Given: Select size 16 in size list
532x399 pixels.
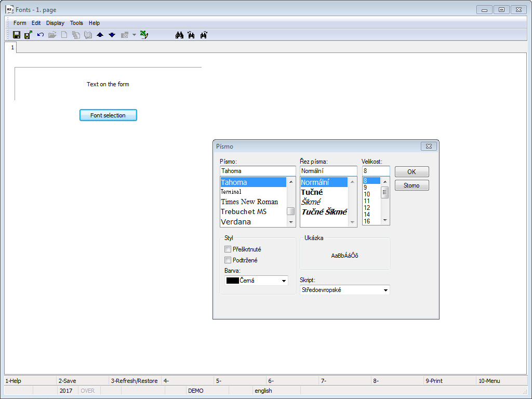Looking at the screenshot, I should [371, 221].
